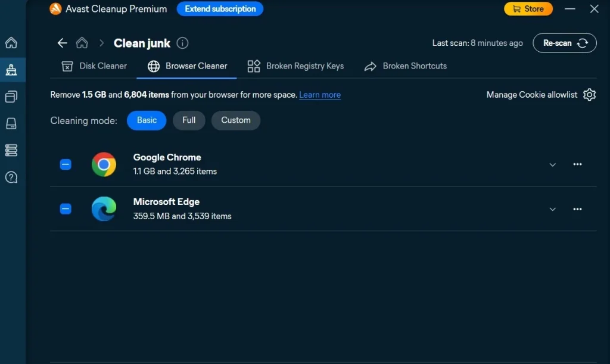
Task: Open the Home icon in left sidebar
Action: click(11, 42)
